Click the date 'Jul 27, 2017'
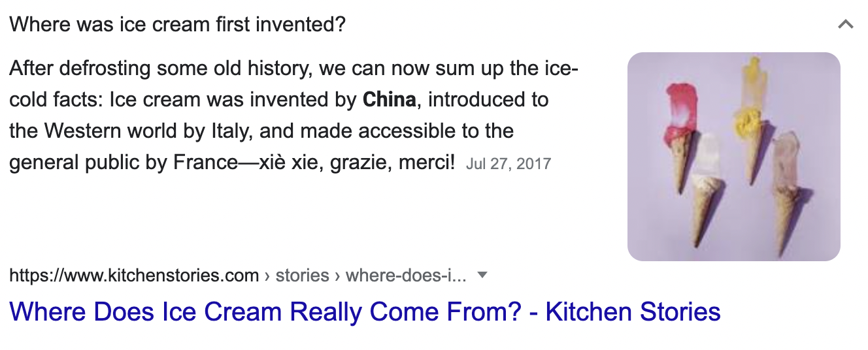The height and width of the screenshot is (350, 868). click(x=509, y=163)
